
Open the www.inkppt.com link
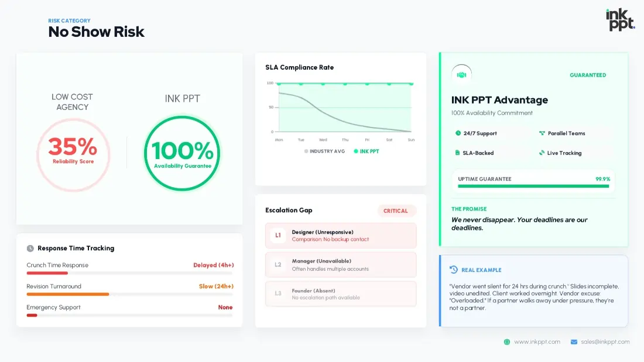537,342
